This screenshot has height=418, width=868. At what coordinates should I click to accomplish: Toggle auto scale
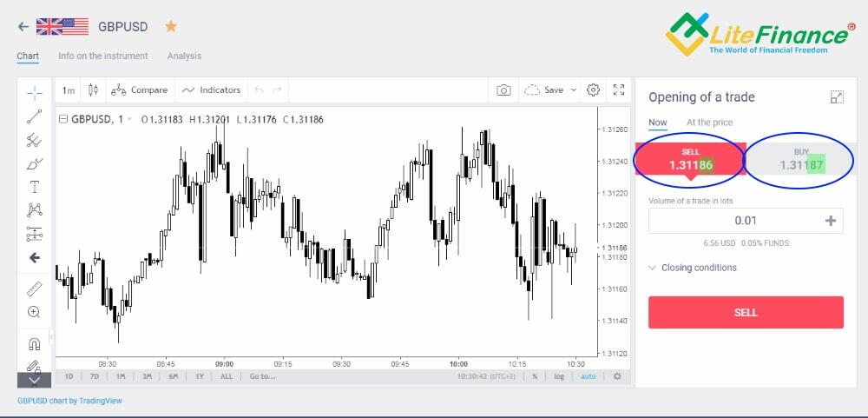click(589, 376)
